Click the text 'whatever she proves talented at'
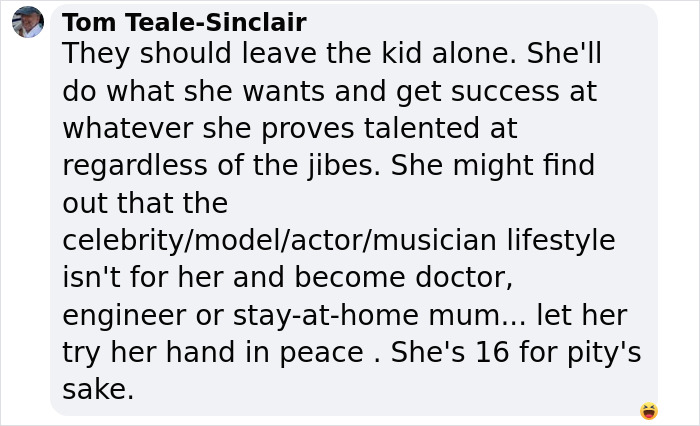This screenshot has width=700, height=426. (289, 128)
